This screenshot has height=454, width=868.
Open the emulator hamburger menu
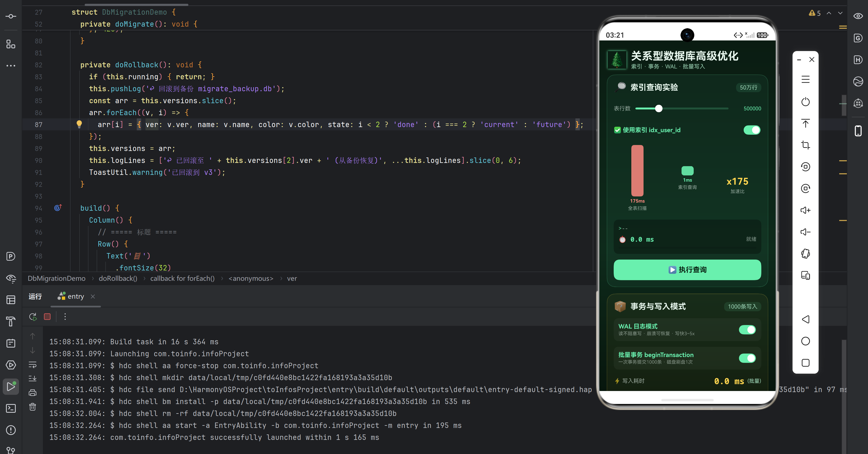pyautogui.click(x=805, y=80)
